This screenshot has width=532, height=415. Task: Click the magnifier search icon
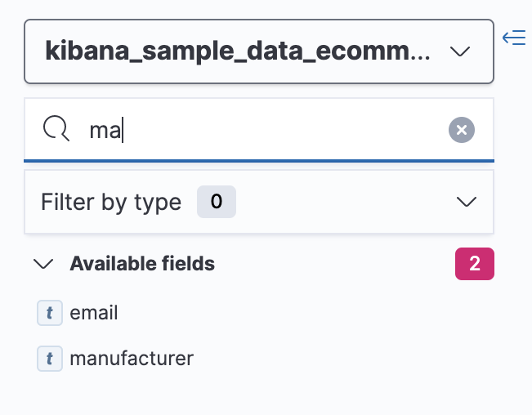click(x=56, y=128)
